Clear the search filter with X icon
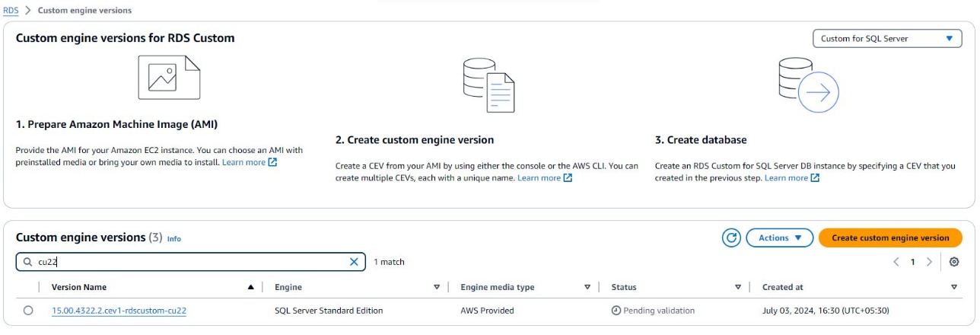The image size is (980, 335). coord(354,262)
